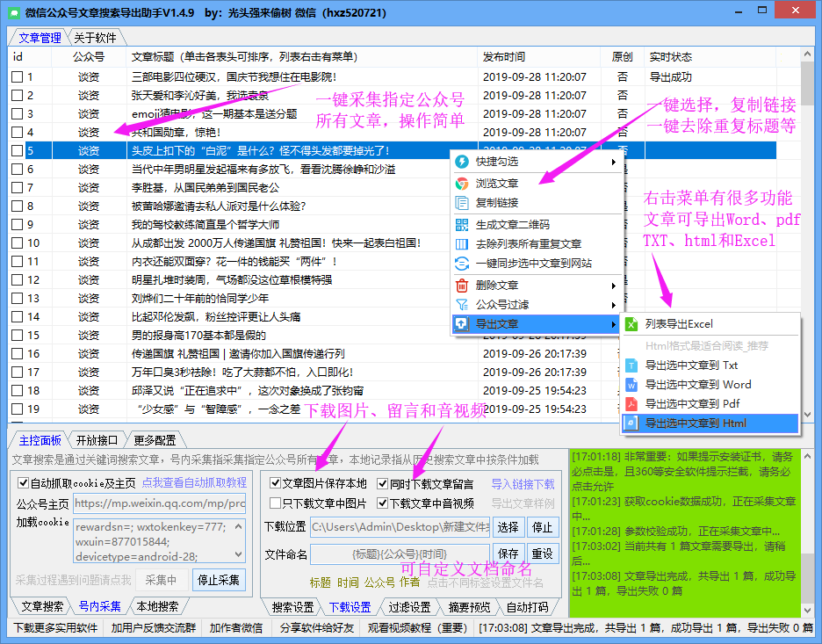The width and height of the screenshot is (822, 644).
Task: Click the 停止 button
Action: point(542,527)
